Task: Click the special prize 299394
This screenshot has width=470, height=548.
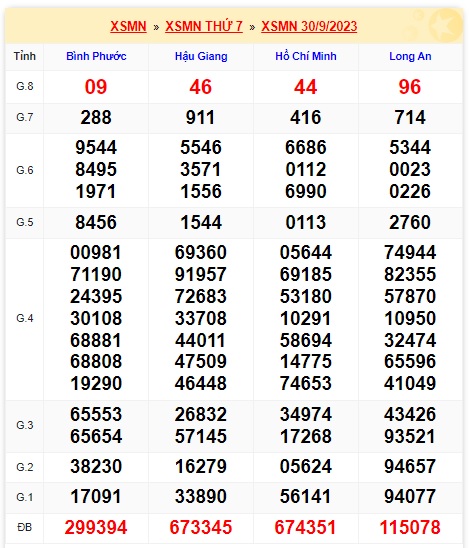Action: (96, 528)
